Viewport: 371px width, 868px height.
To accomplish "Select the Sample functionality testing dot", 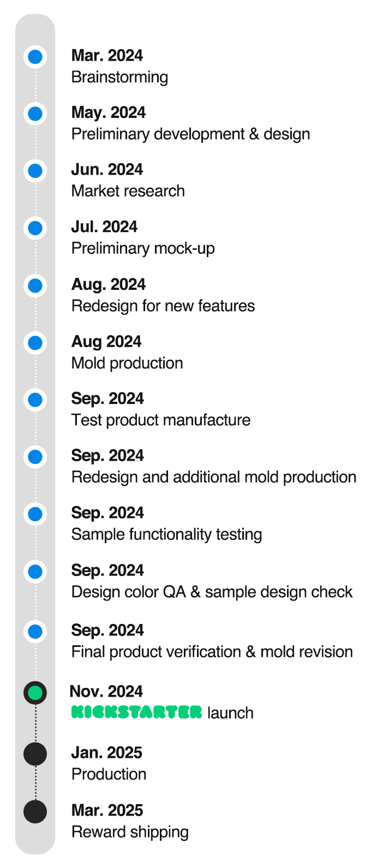I will (35, 514).
